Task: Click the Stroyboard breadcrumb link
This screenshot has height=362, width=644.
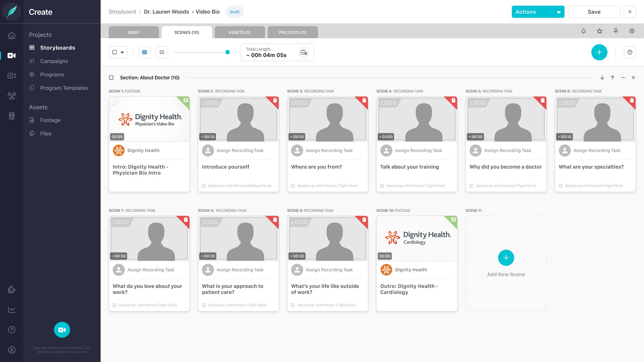Action: pos(122,12)
